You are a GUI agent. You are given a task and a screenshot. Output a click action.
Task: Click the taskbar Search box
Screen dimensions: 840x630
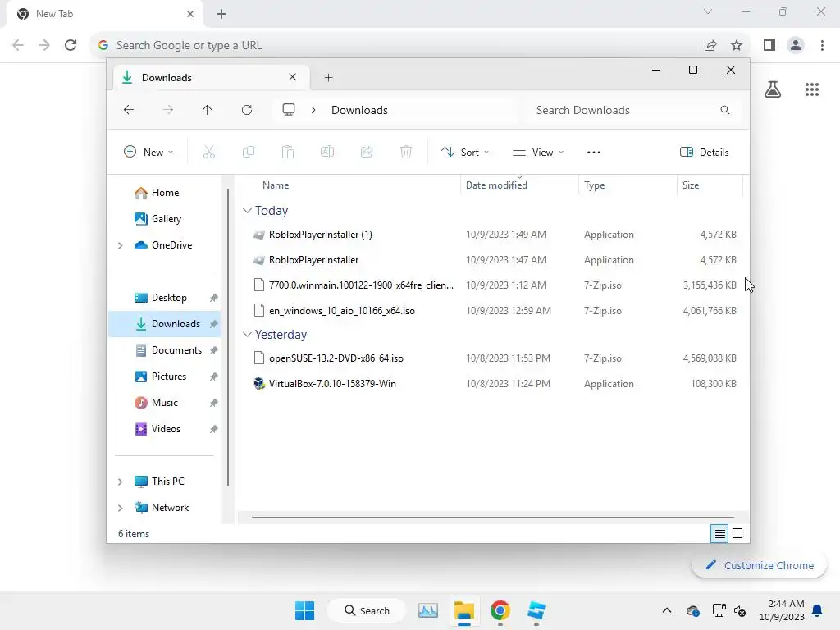point(367,610)
